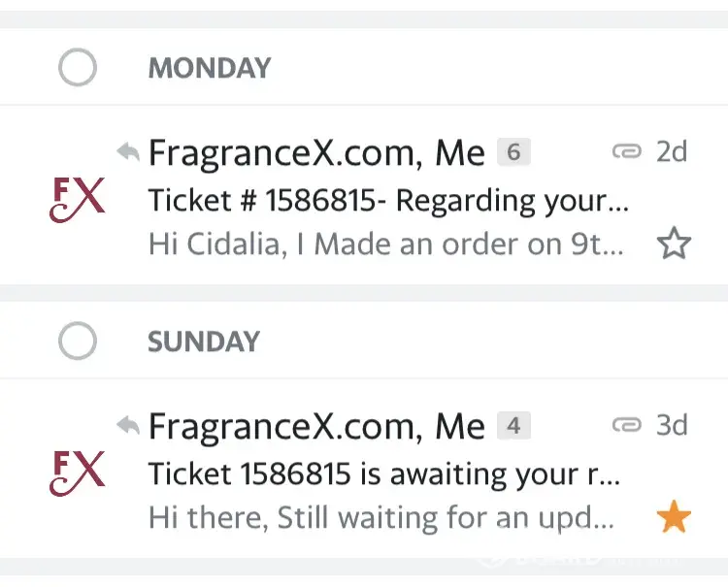Expand the 6-message thread count badge
This screenshot has height=587, width=728.
click(513, 152)
